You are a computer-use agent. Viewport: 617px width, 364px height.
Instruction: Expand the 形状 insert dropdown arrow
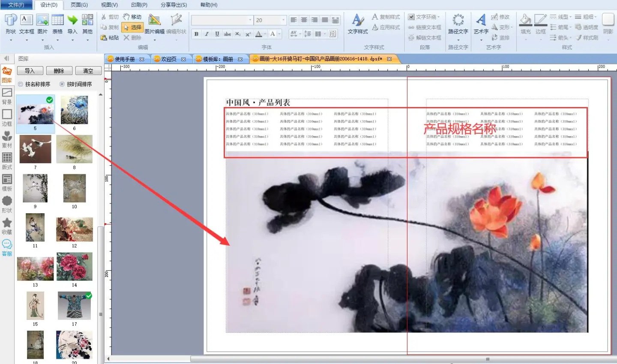[x=11, y=40]
